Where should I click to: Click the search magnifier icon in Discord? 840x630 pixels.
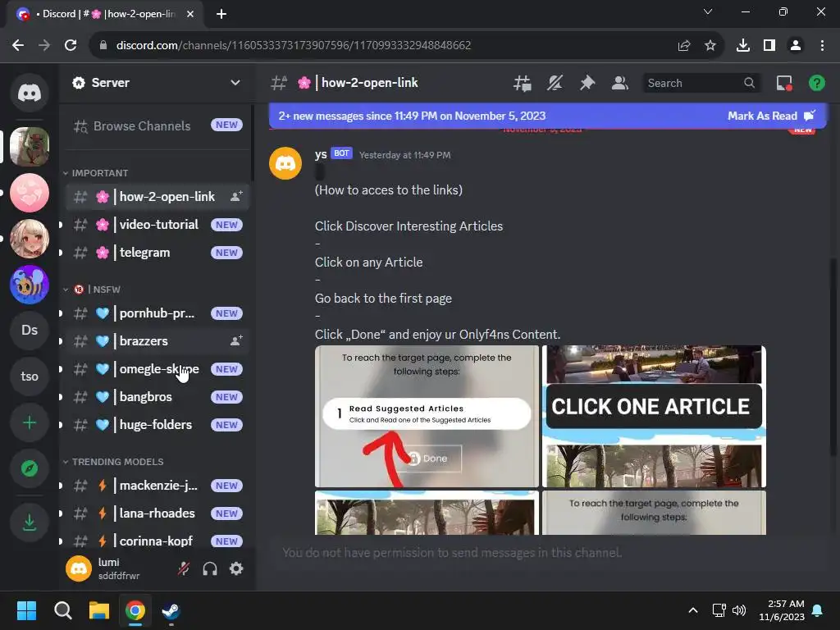pos(749,83)
